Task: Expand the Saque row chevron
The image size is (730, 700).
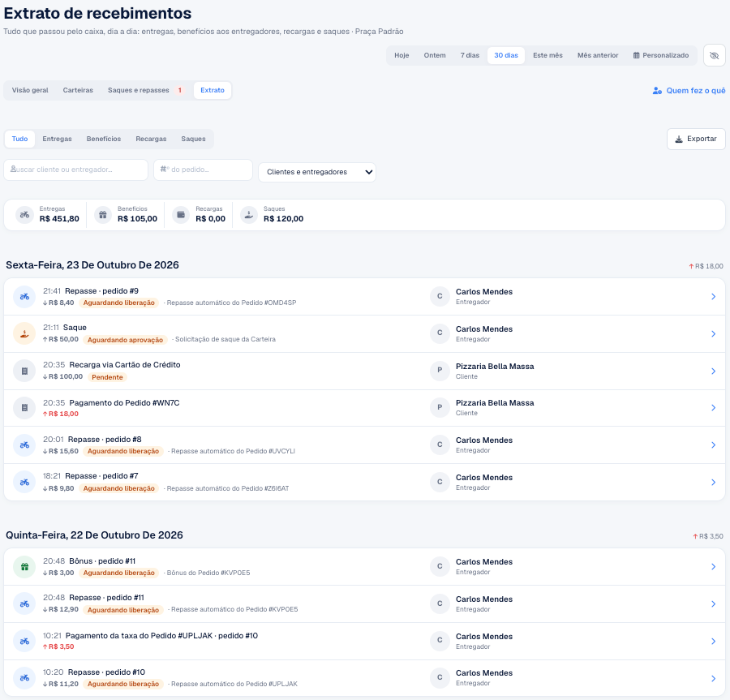Action: click(x=713, y=333)
